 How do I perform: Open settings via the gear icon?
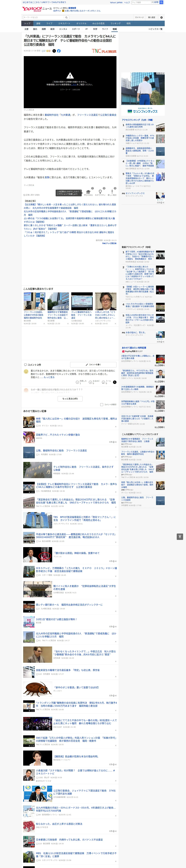161,18
